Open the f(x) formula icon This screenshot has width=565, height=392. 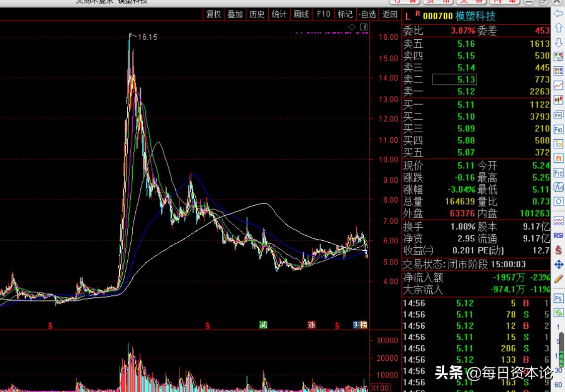click(558, 187)
